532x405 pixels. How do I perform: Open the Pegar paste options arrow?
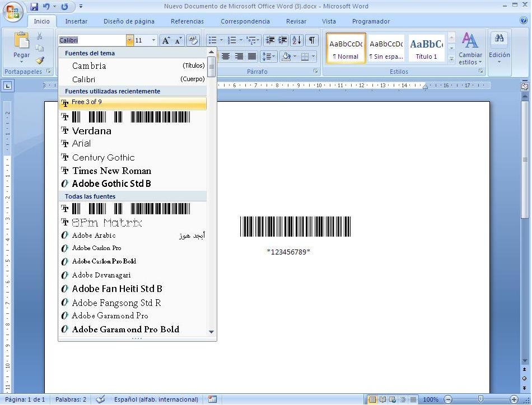point(21,62)
